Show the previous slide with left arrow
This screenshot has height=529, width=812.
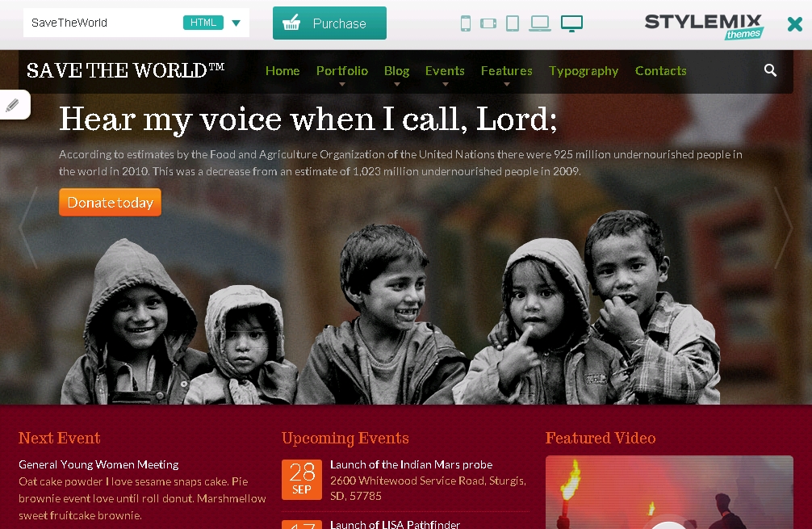tap(28, 227)
